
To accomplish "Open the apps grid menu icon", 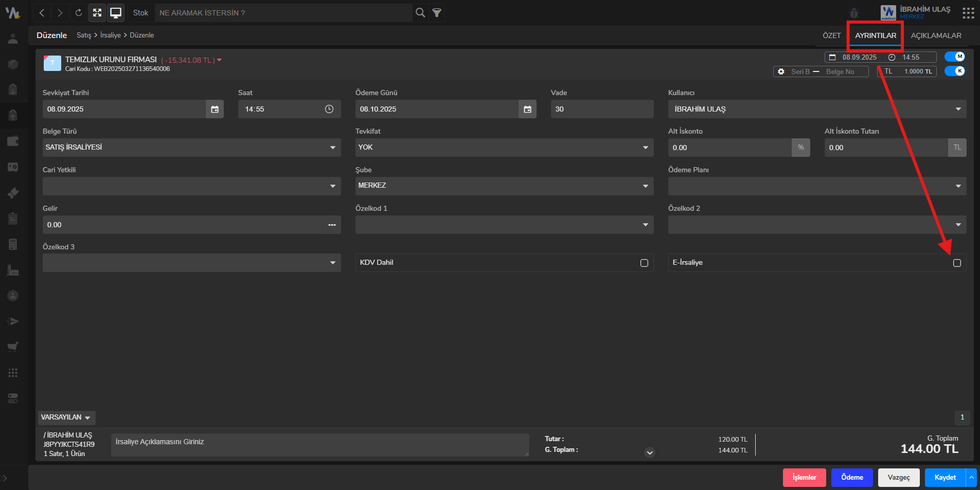I will tap(968, 13).
